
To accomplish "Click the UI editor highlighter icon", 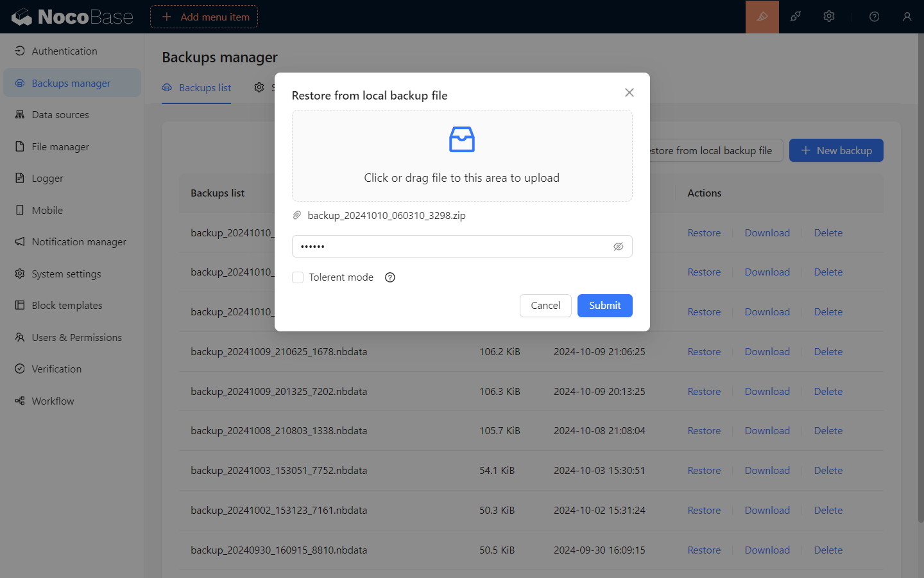I will point(762,17).
